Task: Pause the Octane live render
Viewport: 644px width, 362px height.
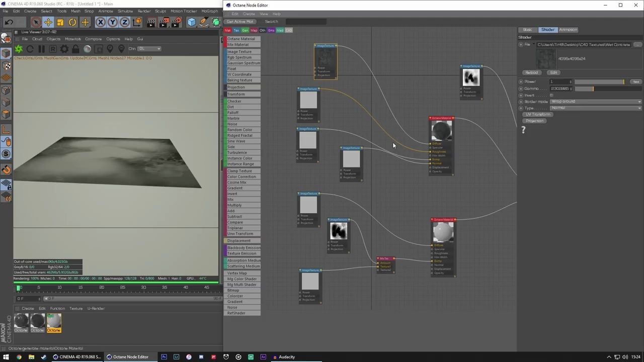Action: (x=42, y=49)
